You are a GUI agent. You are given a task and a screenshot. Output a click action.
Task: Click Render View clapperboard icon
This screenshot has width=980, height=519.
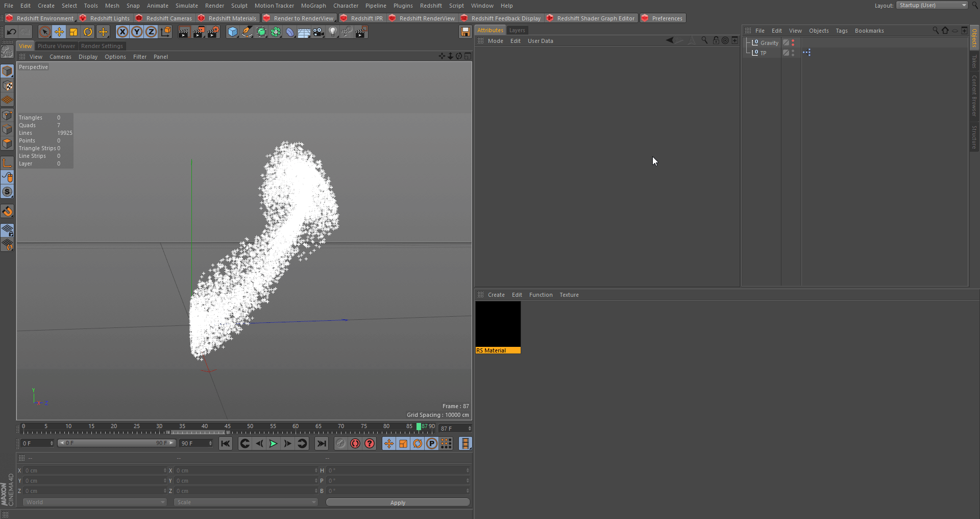[x=184, y=32]
